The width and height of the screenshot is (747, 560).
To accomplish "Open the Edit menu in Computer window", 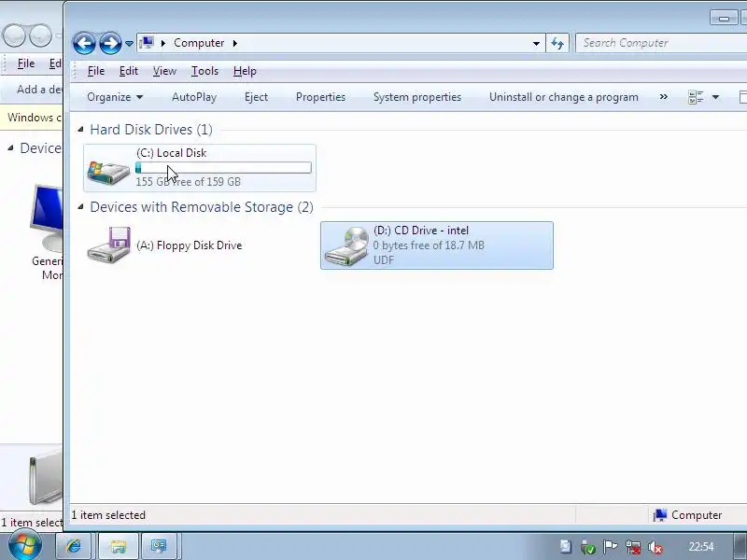I will tap(129, 71).
